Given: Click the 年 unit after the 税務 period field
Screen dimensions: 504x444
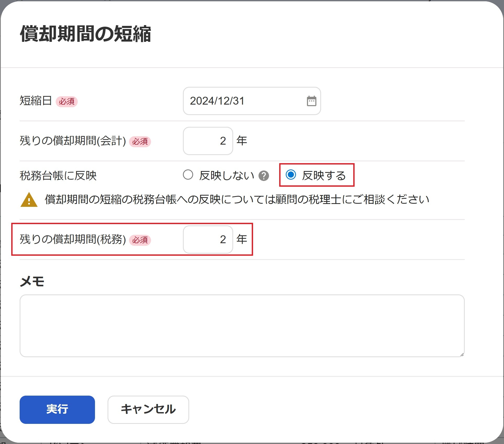Looking at the screenshot, I should 242,239.
